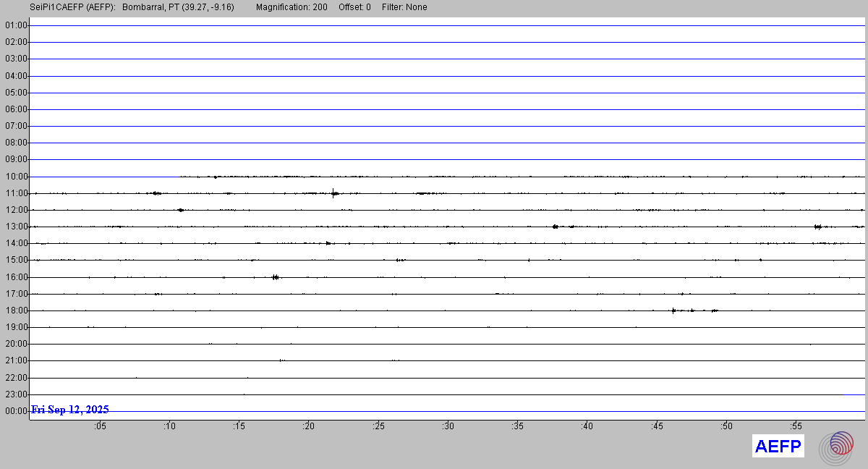
Task: Click the 'Magnification: 200' header text
Action: coord(292,7)
